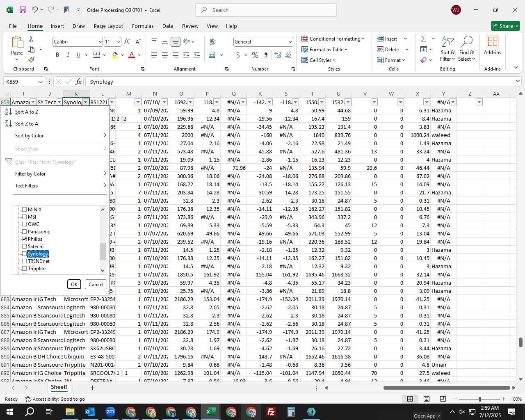Click the Center align icon

(x=164, y=55)
